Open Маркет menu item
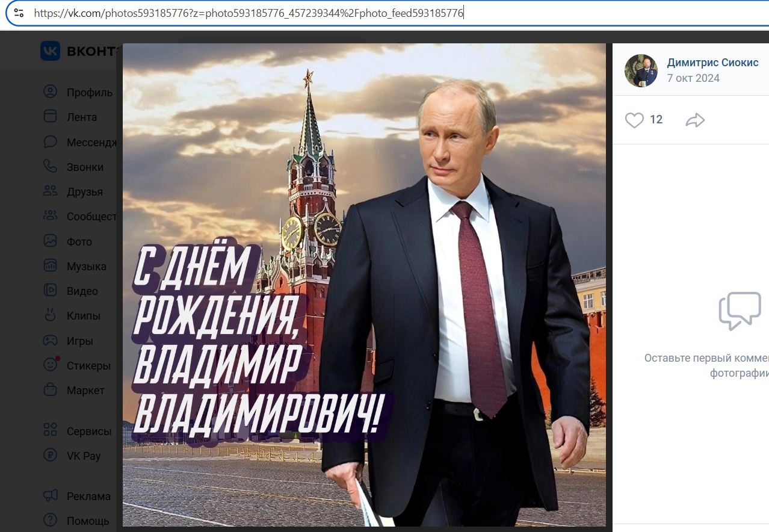Viewport: 769px width, 532px height. pyautogui.click(x=85, y=391)
